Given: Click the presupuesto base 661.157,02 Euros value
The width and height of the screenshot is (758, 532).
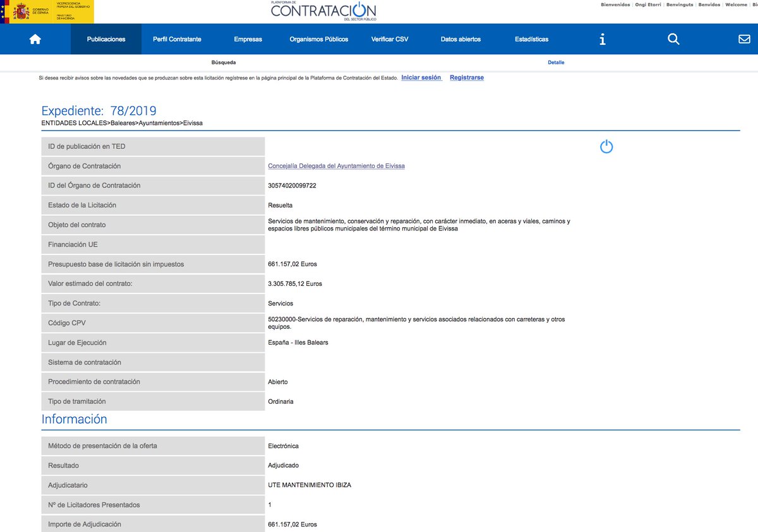Looking at the screenshot, I should (x=292, y=264).
